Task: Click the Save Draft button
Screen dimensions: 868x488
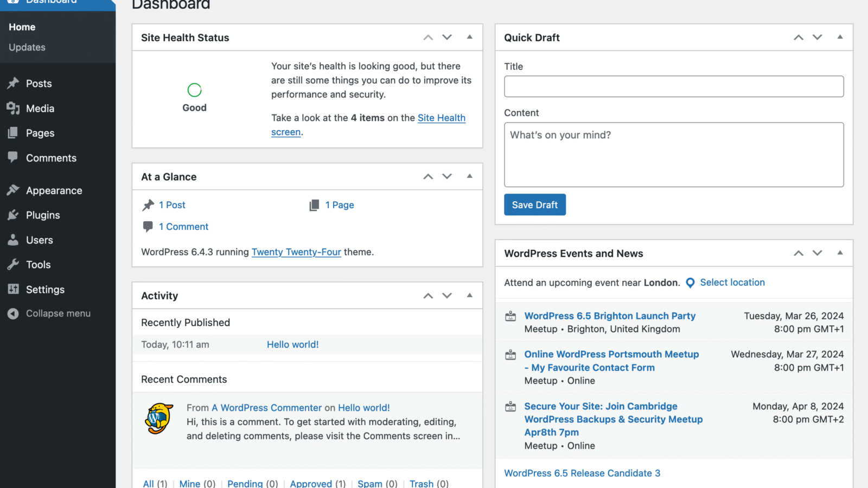Action: (x=534, y=204)
